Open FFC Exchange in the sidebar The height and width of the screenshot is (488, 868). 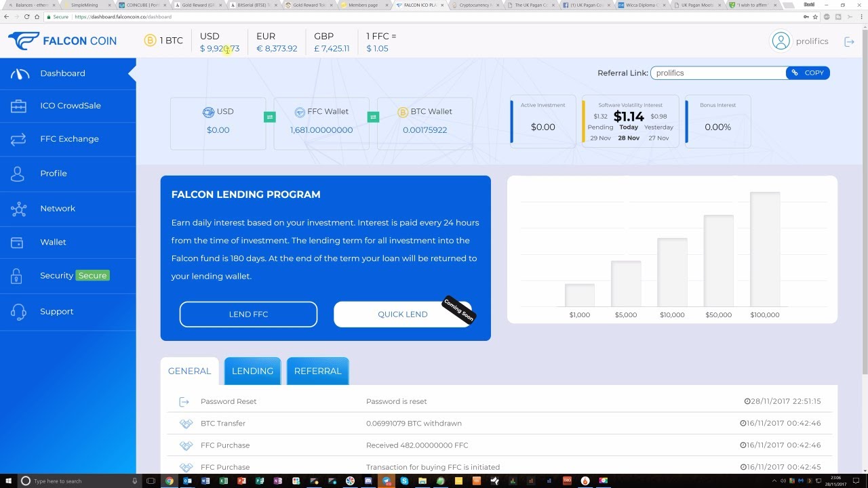[x=68, y=139]
